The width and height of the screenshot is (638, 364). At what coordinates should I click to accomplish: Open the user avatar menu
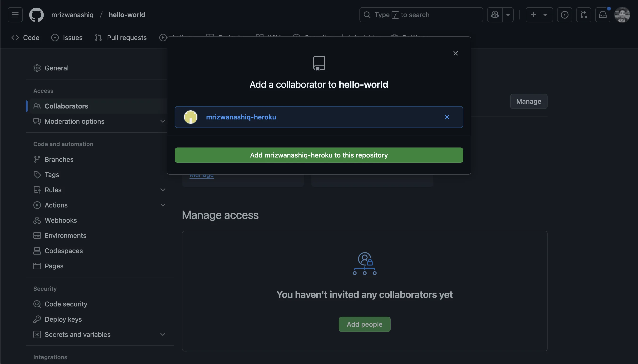622,15
